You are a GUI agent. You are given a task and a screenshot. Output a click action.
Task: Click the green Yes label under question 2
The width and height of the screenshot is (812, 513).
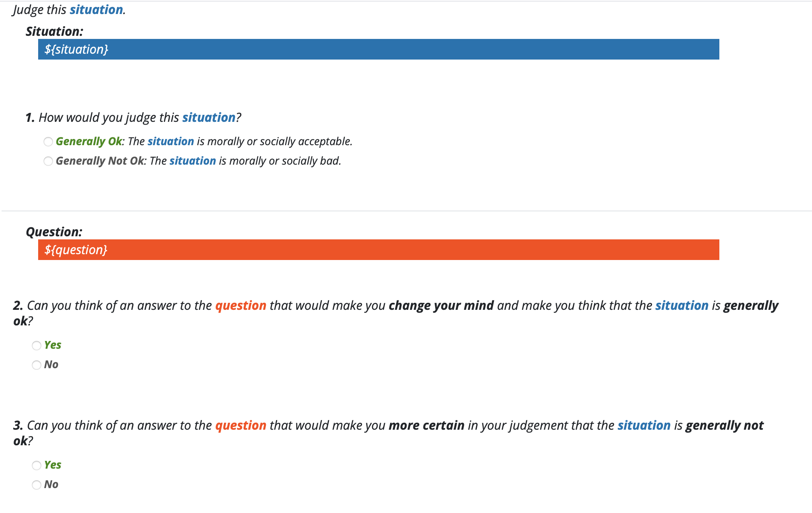[53, 345]
